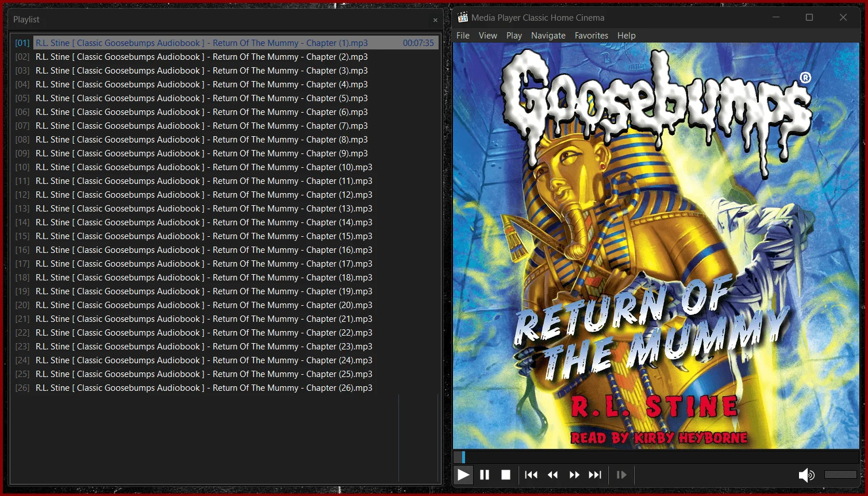
Task: Select playlist entry Chapter (22).mp3
Action: tap(226, 333)
